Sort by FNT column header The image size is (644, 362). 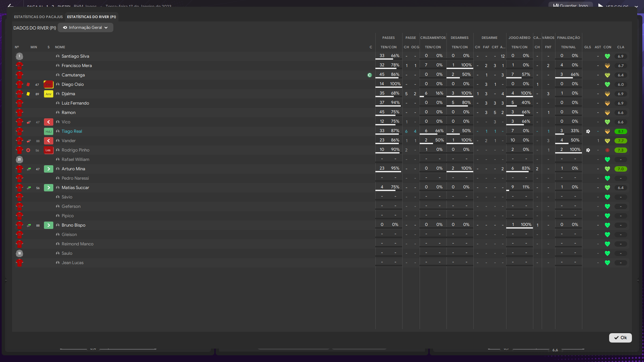click(548, 47)
